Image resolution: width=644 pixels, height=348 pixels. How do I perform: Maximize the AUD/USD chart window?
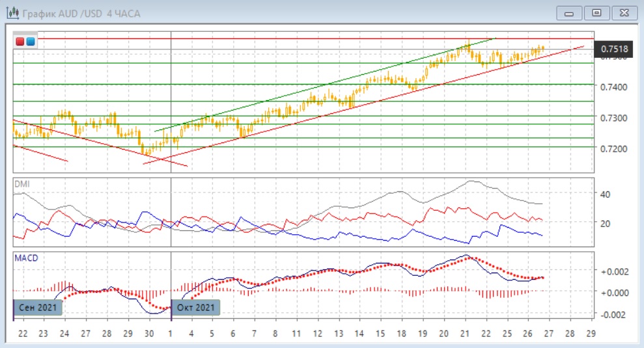click(596, 12)
